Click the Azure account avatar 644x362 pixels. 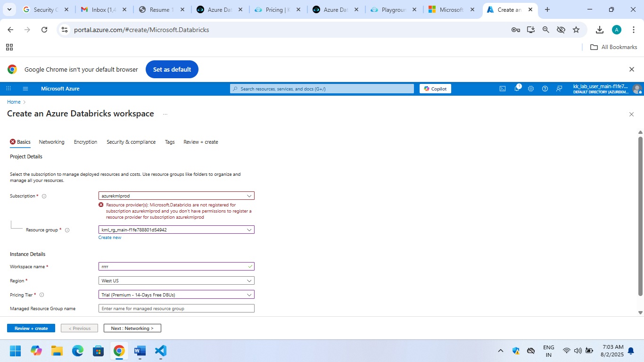[x=637, y=89]
